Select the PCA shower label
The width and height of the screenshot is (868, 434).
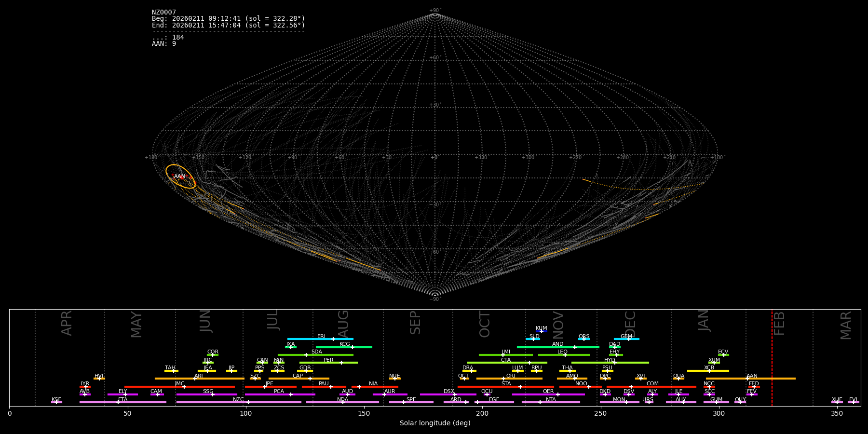click(x=279, y=392)
